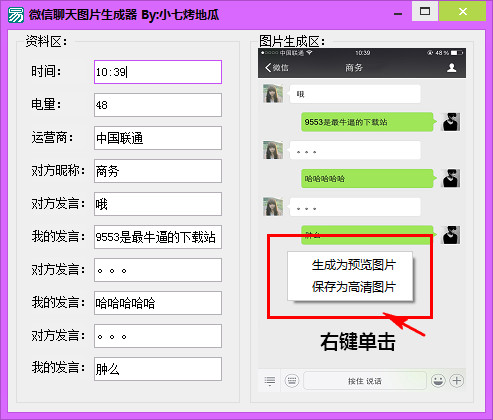Choose 保存为高清图片 from the context menu
Screen dimensions: 493x420
pyautogui.click(x=353, y=287)
